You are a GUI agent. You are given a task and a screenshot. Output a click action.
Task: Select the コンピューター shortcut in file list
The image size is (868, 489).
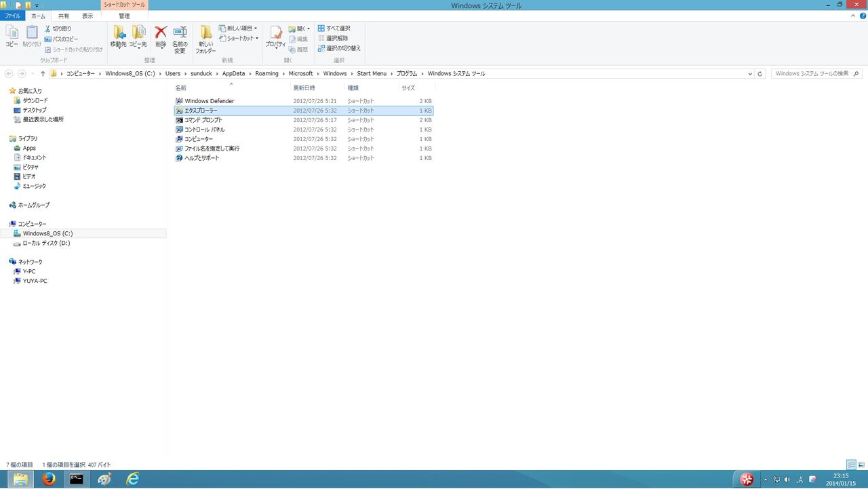pyautogui.click(x=304, y=139)
